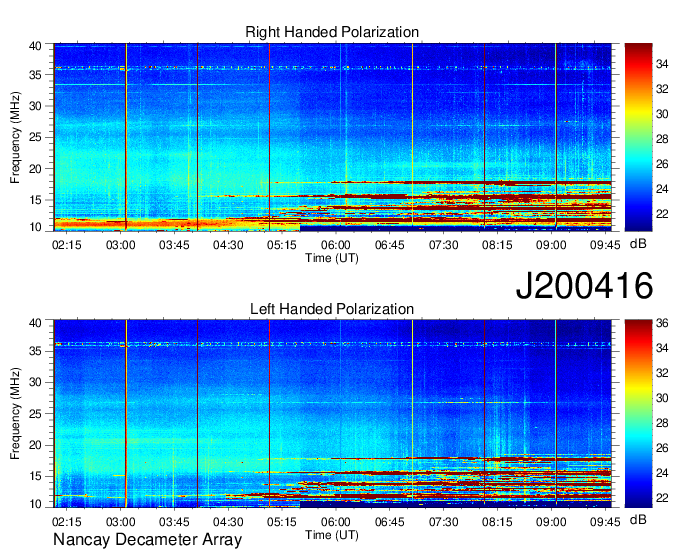Click the dB unit under Left Handed color bar
The image size is (680, 552).
click(638, 519)
